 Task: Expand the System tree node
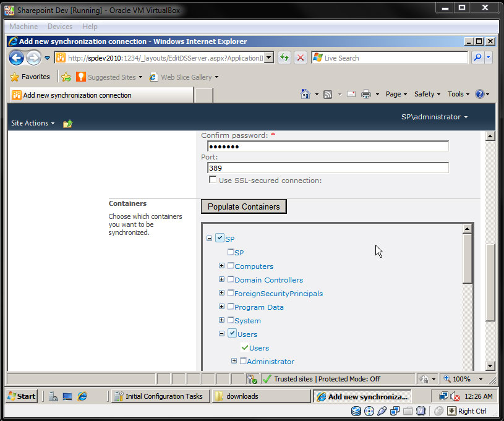(221, 320)
